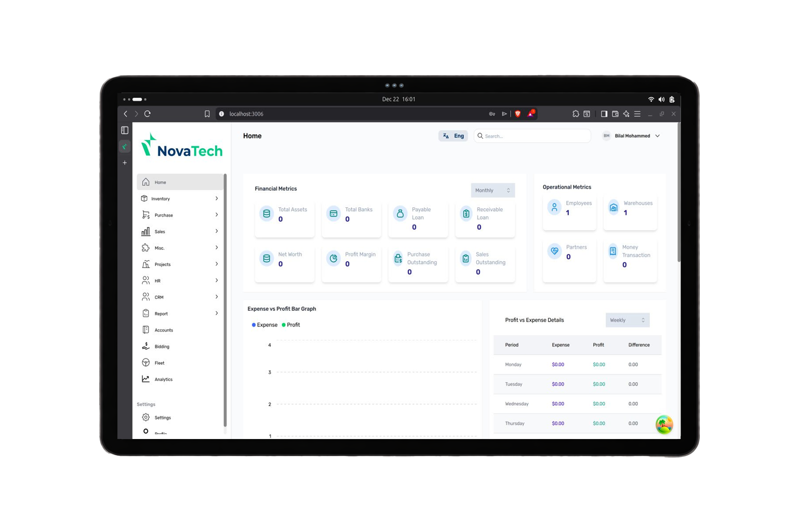The image size is (798, 532).
Task: Reload the page in the browser
Action: tap(148, 114)
